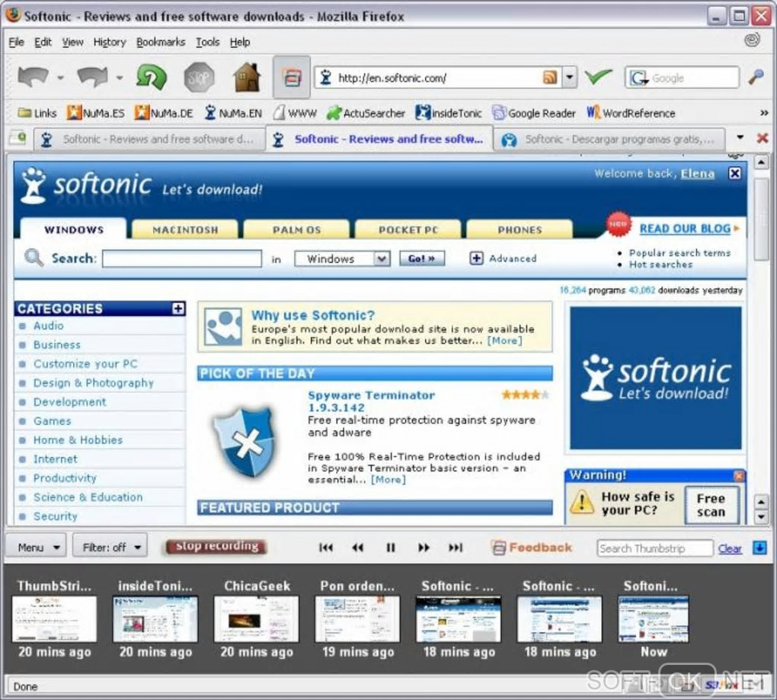Close the Welcome back banner

tap(735, 174)
